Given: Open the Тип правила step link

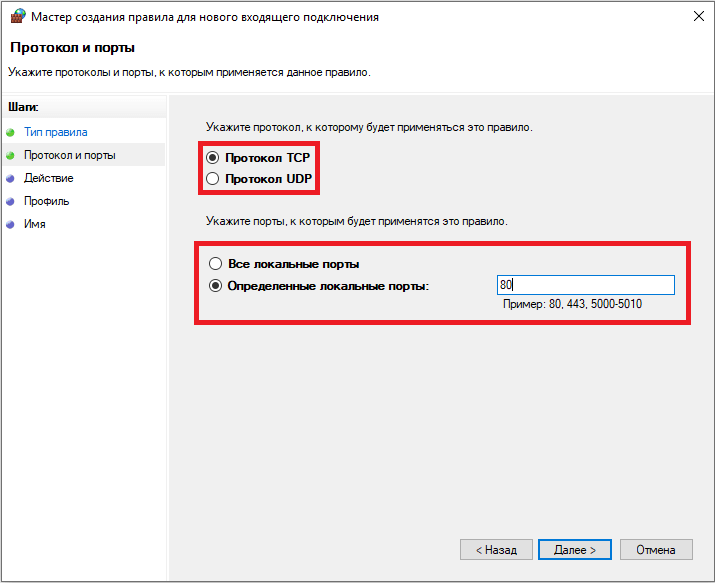Looking at the screenshot, I should [56, 132].
